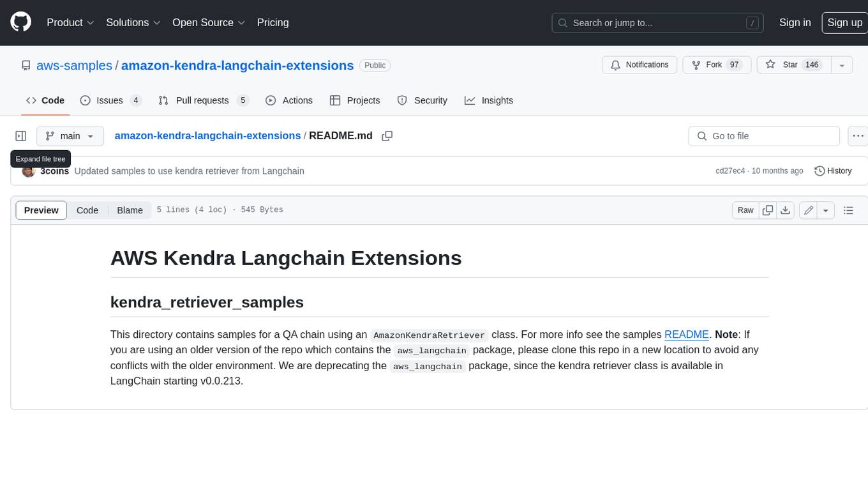Viewport: 868px width, 488px height.
Task: Focus the Go to file field
Action: click(764, 136)
